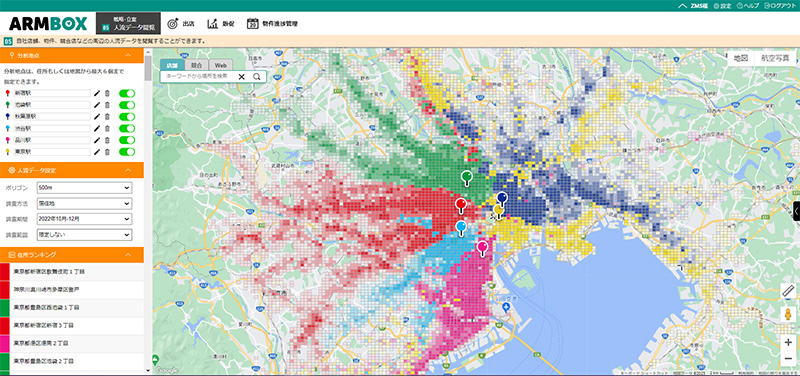The image size is (800, 376).
Task: Collapse the 住所ランキング panel header
Action: click(72, 254)
